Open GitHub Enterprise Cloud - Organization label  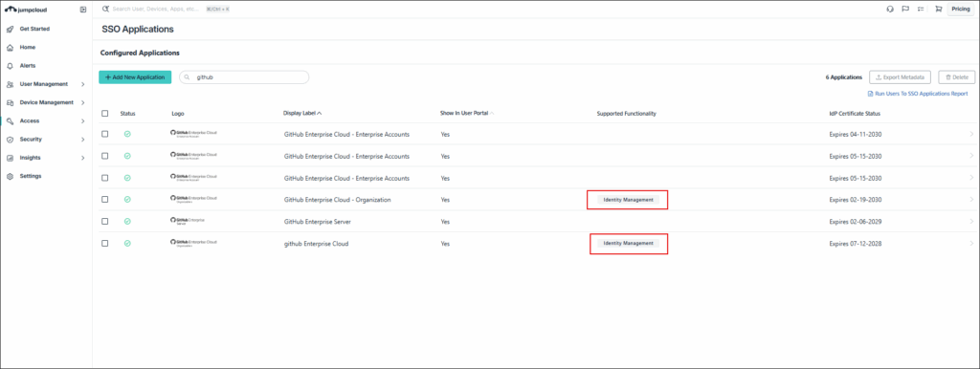[338, 200]
